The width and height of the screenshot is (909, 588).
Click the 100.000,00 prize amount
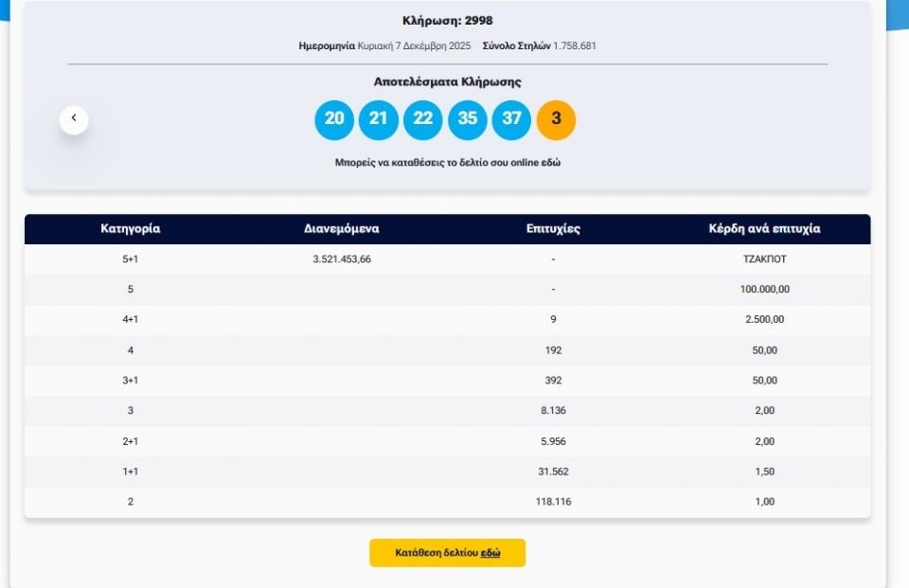(x=764, y=289)
